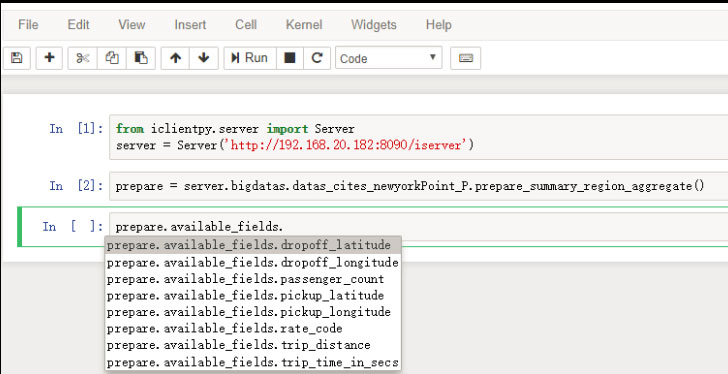Image resolution: width=728 pixels, height=374 pixels.
Task: Choose the passenger_count completion entry
Action: pos(253,279)
